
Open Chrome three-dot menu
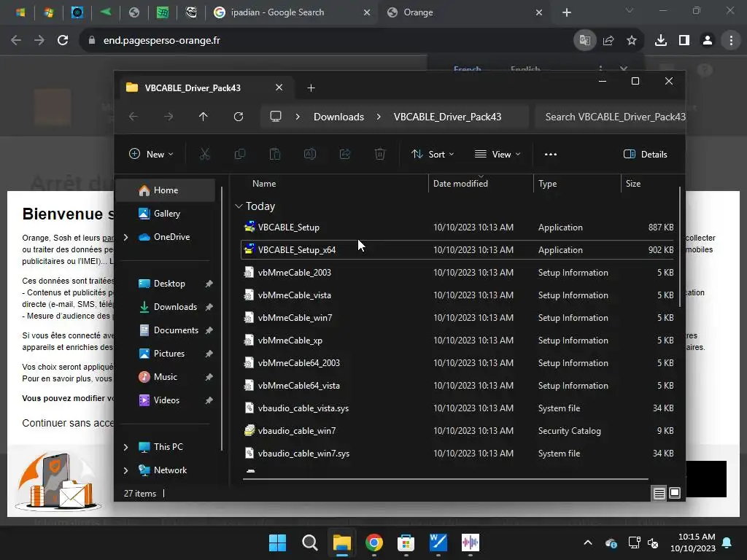[x=731, y=41]
